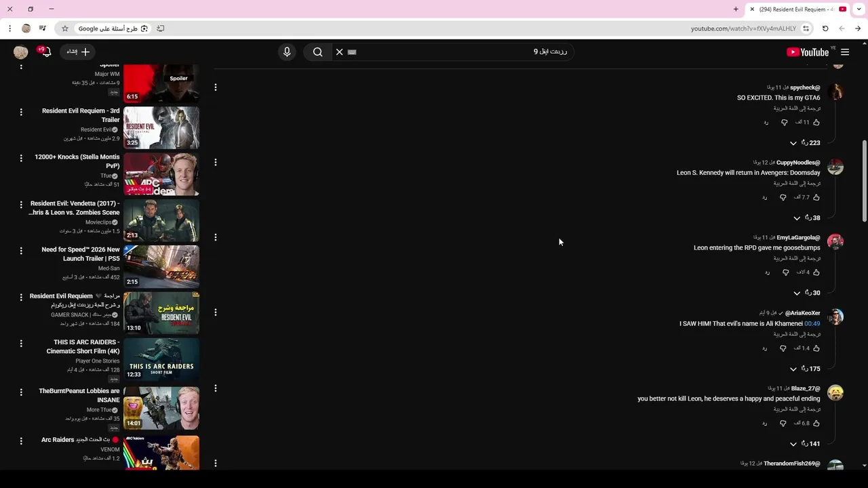868x488 pixels.
Task: Open action menu for AriaKeoXer comment
Action: (x=216, y=312)
